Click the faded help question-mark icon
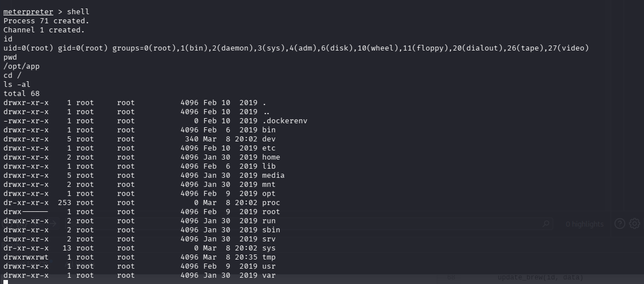The width and height of the screenshot is (644, 284). (x=620, y=223)
